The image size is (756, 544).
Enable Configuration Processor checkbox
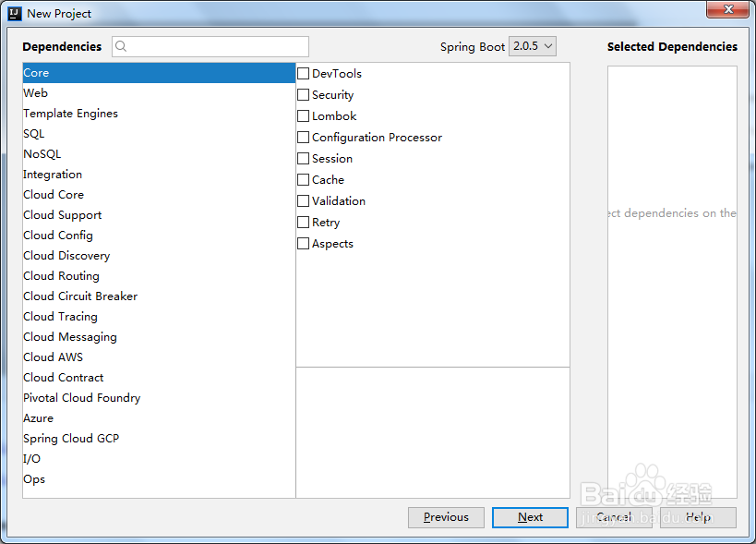(304, 137)
